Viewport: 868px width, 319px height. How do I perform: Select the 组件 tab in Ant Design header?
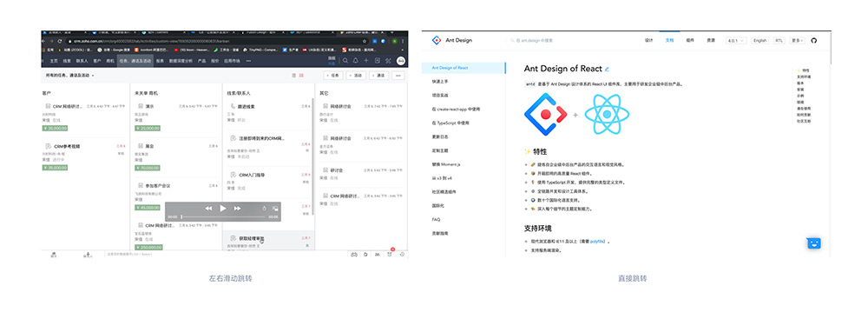coord(690,41)
